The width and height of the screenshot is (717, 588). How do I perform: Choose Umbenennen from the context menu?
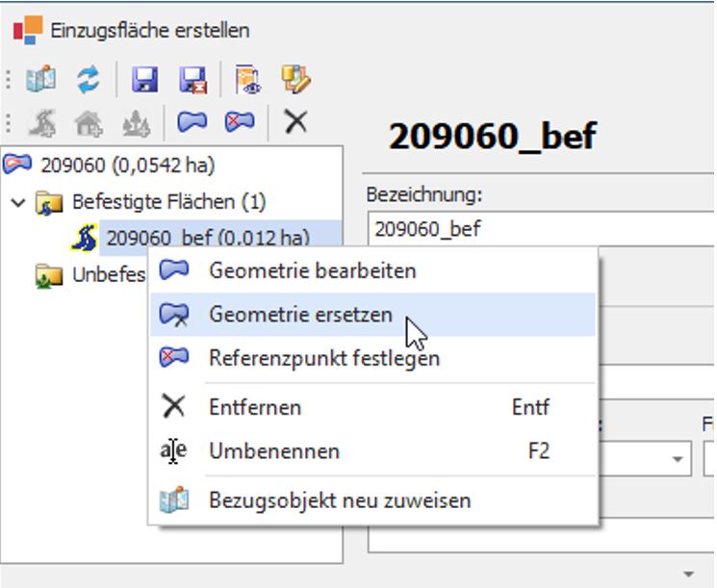273,450
